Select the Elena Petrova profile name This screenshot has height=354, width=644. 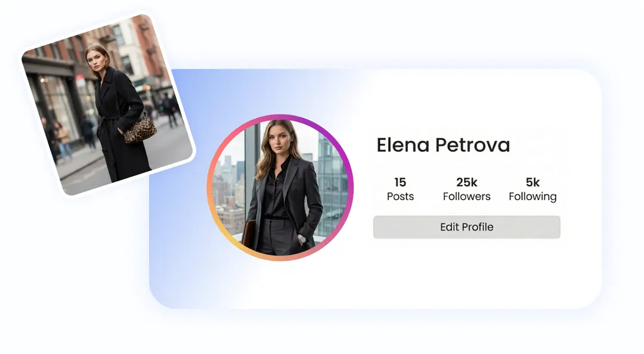click(x=443, y=145)
